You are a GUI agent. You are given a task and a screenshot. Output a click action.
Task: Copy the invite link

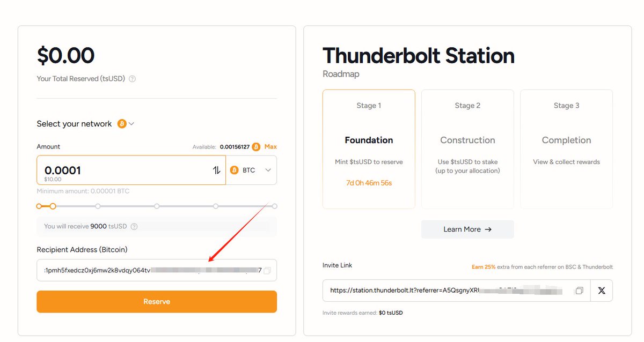[x=579, y=291]
